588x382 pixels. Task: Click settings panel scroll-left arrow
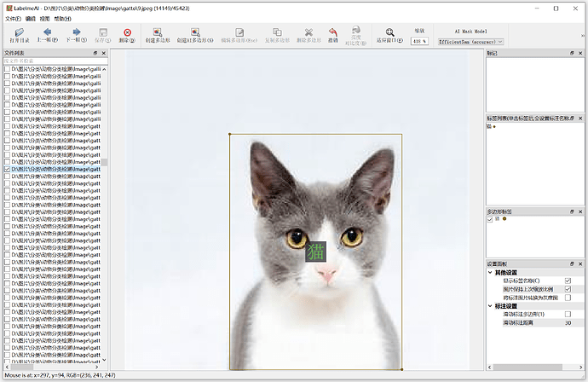coord(489,367)
